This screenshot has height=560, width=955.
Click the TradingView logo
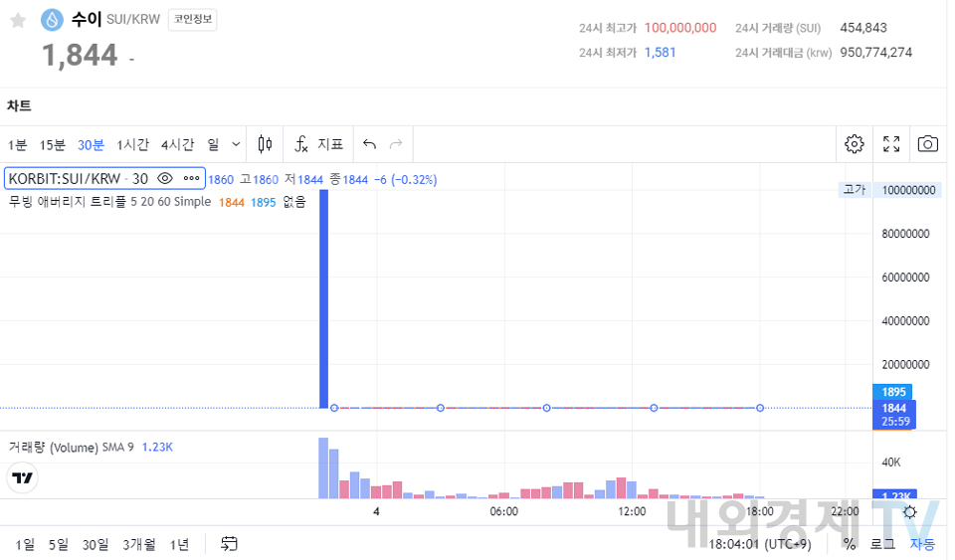(22, 478)
